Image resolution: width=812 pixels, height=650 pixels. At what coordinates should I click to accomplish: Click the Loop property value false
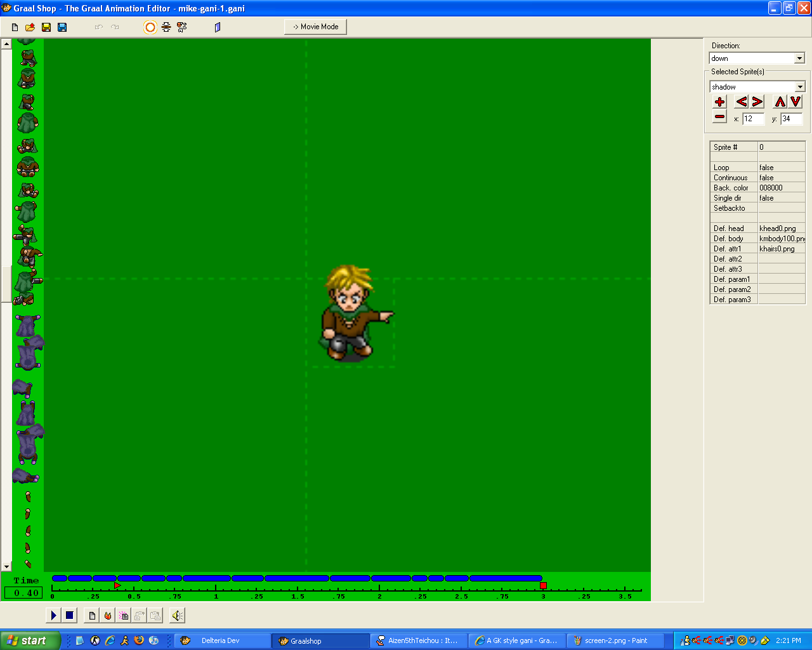tap(781, 168)
